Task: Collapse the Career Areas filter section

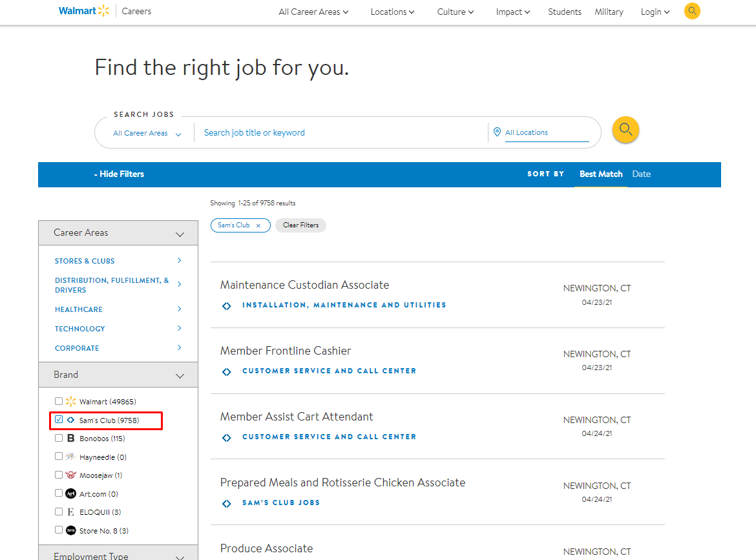Action: pyautogui.click(x=118, y=233)
